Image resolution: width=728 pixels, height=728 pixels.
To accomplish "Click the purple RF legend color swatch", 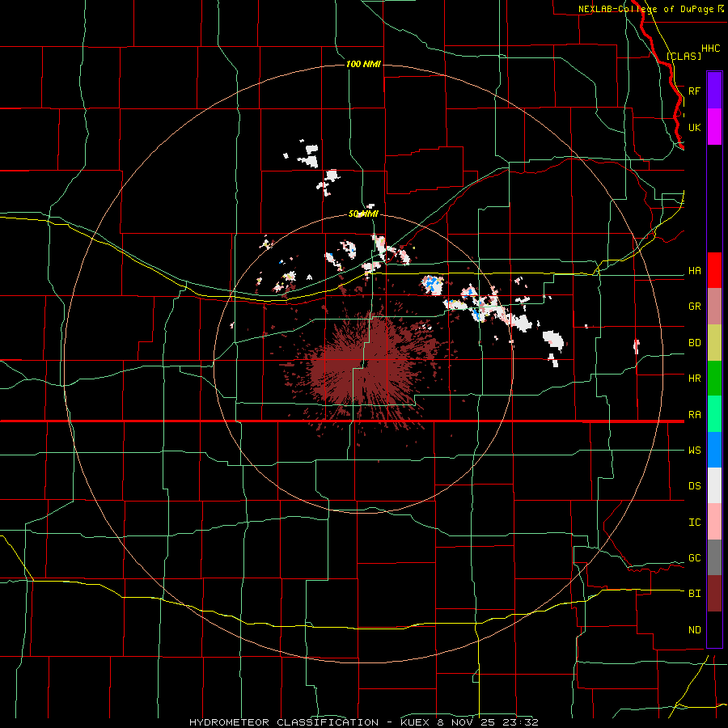I will pyautogui.click(x=714, y=91).
